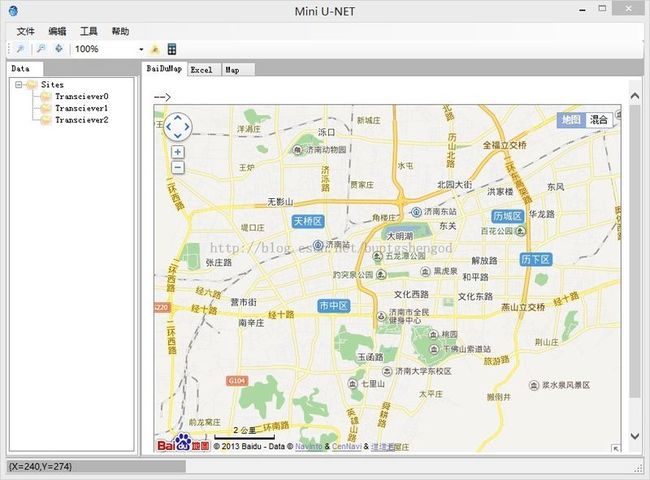Click the Transciever0 folder icon
Viewport: 650px width, 480px height.
coord(46,97)
